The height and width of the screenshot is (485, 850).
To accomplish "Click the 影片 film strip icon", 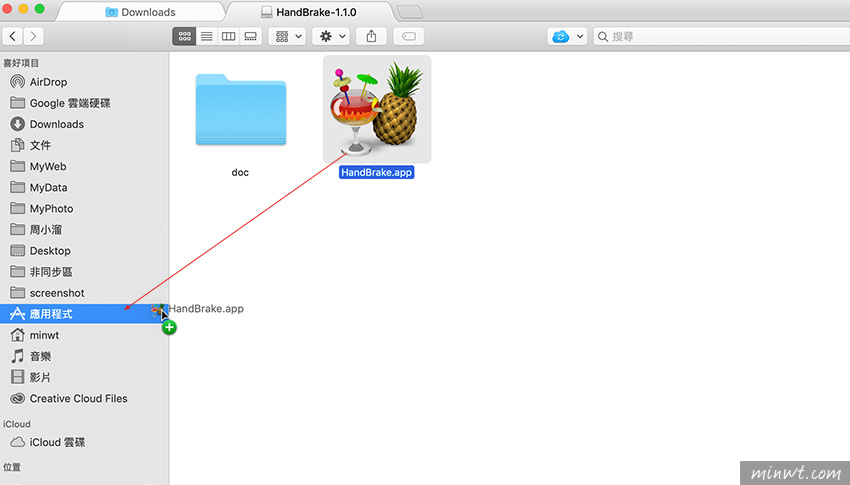I will coord(17,377).
